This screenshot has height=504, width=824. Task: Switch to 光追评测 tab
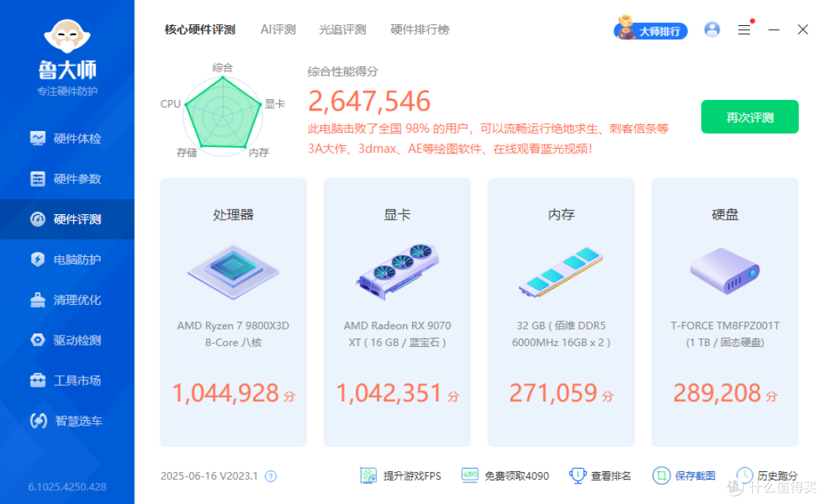pyautogui.click(x=342, y=30)
